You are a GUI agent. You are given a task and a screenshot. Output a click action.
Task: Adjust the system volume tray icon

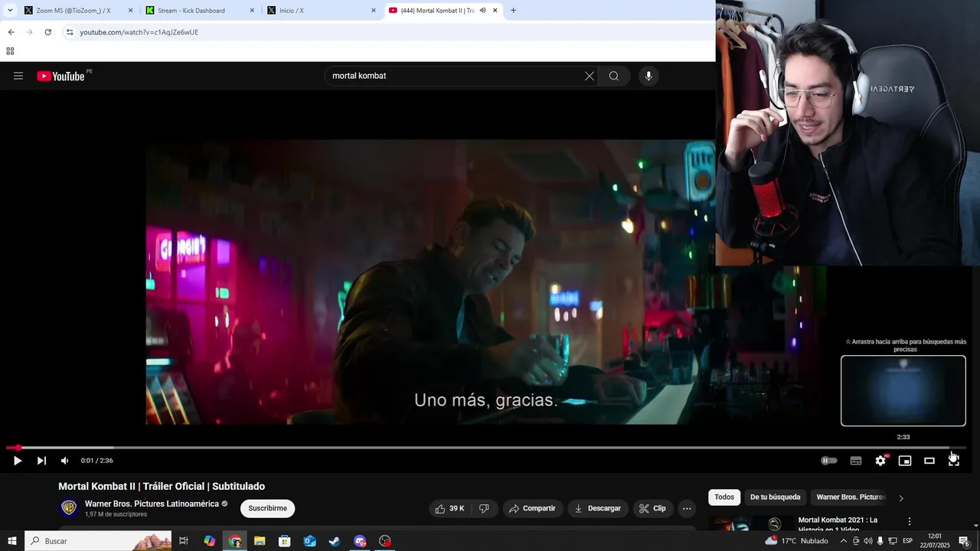pos(868,541)
